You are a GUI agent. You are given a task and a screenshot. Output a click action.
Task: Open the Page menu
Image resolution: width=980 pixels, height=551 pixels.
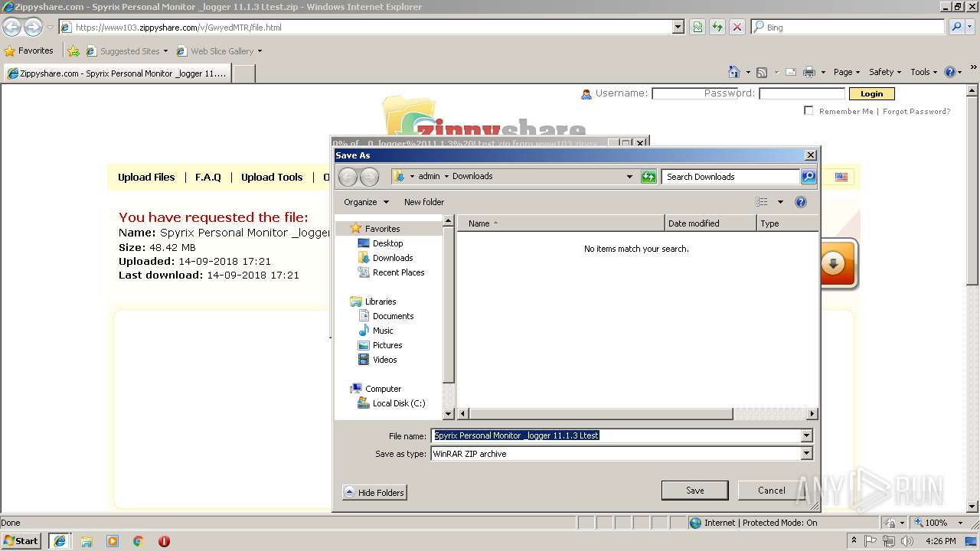click(x=847, y=72)
